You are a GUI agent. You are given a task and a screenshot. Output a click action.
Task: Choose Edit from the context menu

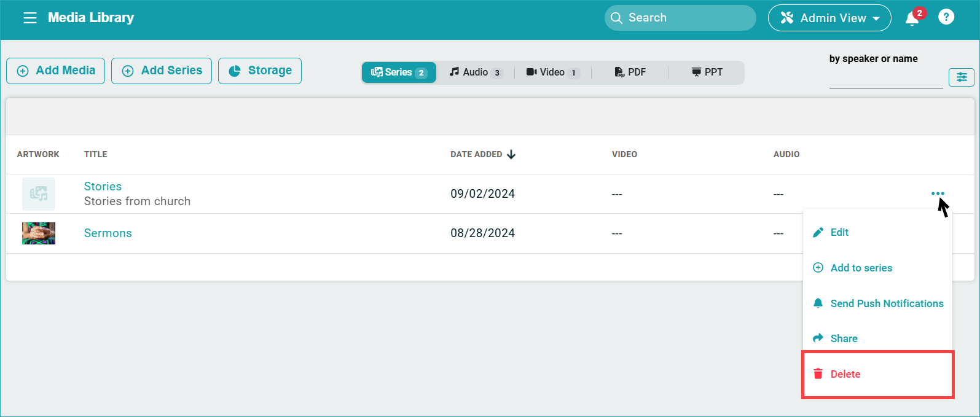pos(839,232)
